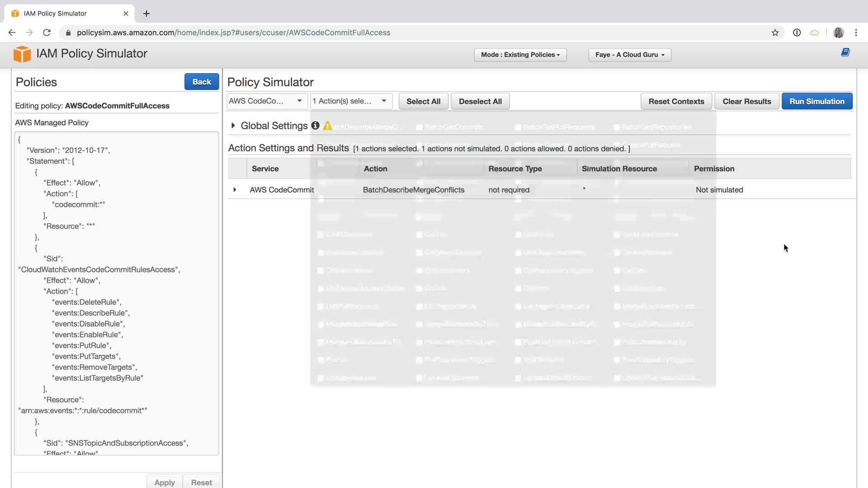Open the Mode: Existing Policies menu
This screenshot has height=488, width=868.
pyautogui.click(x=520, y=55)
